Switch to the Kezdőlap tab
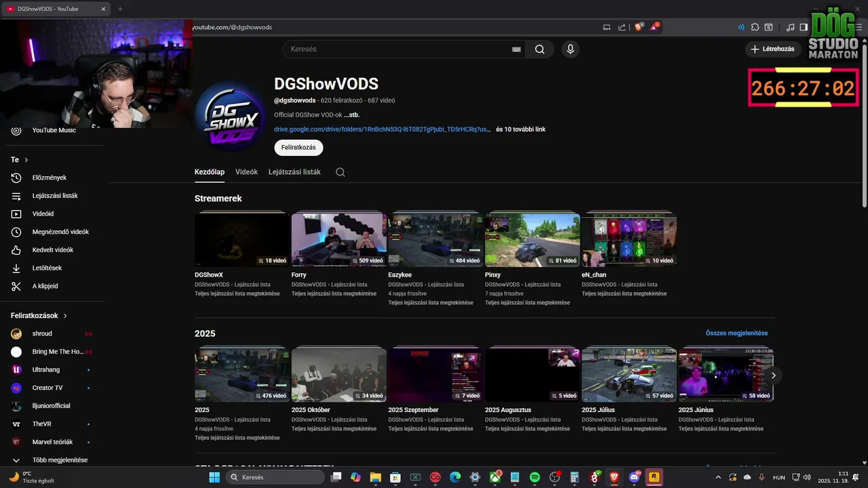The height and width of the screenshot is (488, 868). pyautogui.click(x=210, y=172)
